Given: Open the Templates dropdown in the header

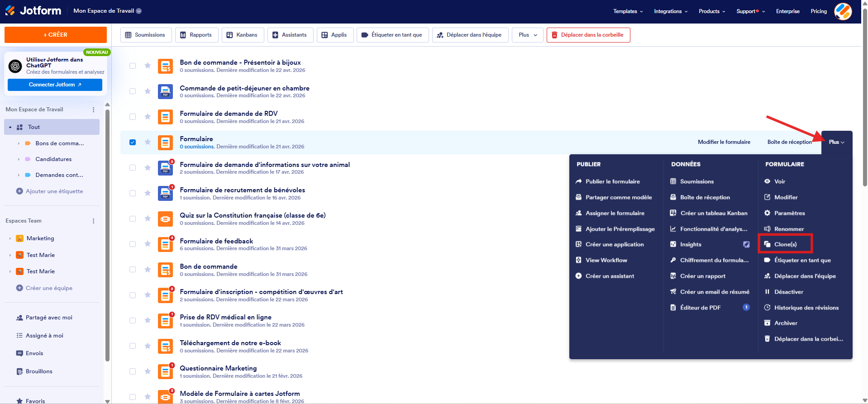Looking at the screenshot, I should (628, 11).
